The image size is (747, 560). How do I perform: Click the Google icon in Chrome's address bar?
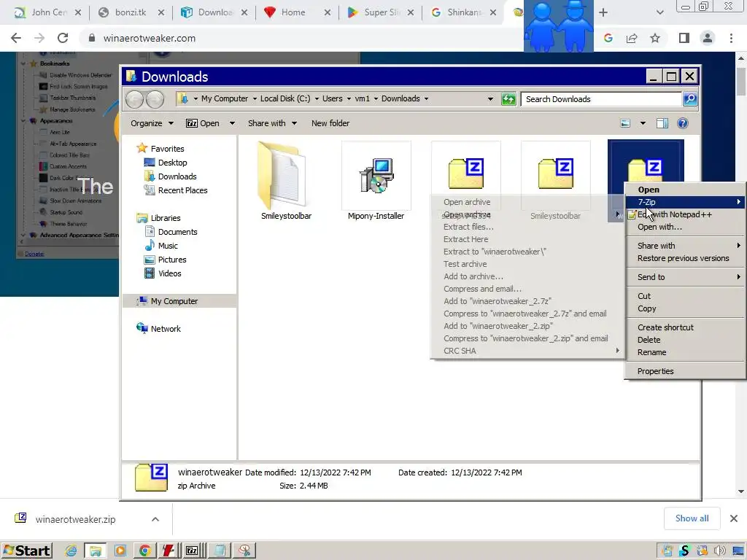tap(608, 38)
